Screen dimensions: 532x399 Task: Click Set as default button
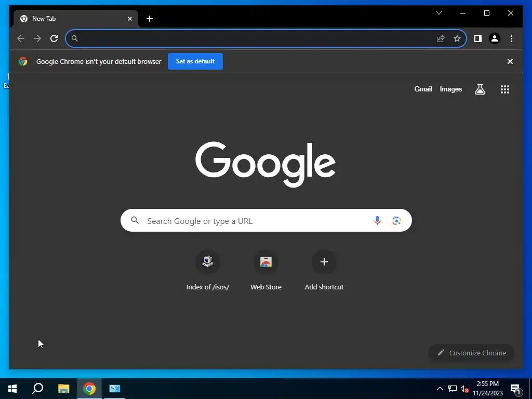(195, 61)
